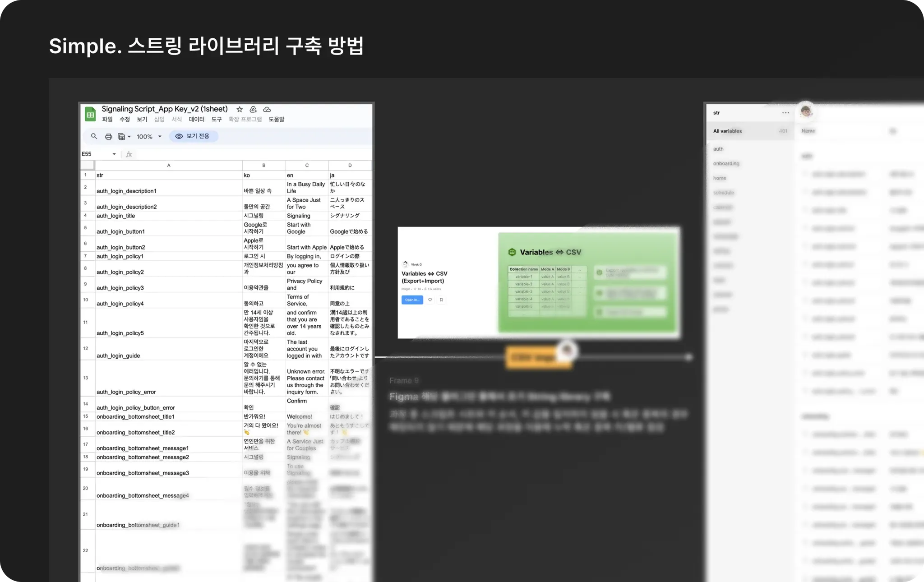The image size is (924, 582).
Task: Toggle the view-only (보기 전용) mode chip
Action: coord(193,136)
